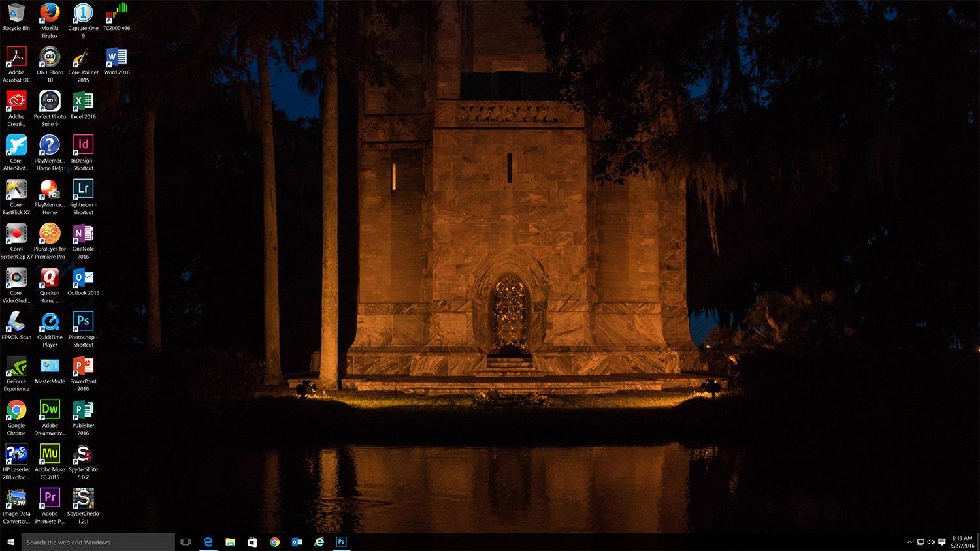Launch Adobe InDesign shortcut

82,145
